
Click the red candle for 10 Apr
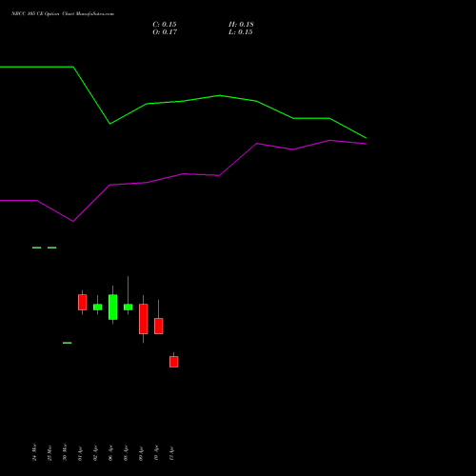159,326
